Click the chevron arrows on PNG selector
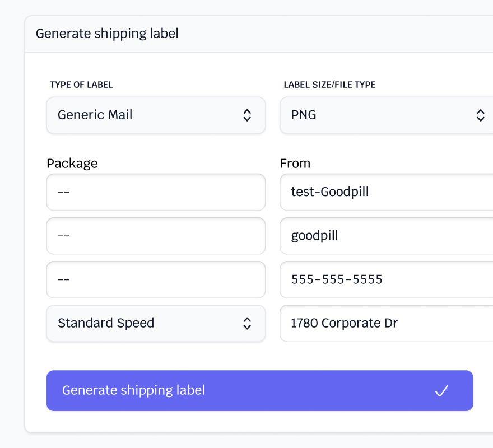The image size is (493, 448). coord(480,115)
